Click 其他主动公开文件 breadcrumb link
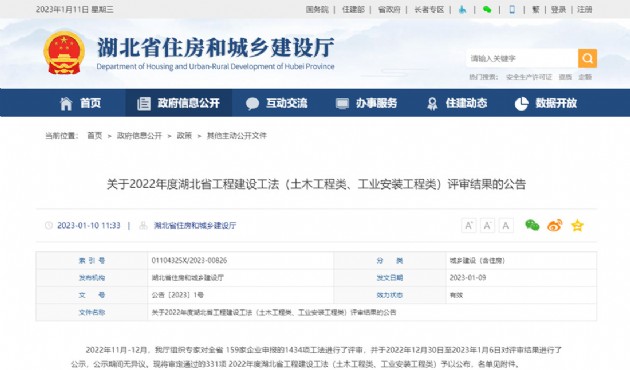Screen dimensions: 630x370 tap(237, 136)
